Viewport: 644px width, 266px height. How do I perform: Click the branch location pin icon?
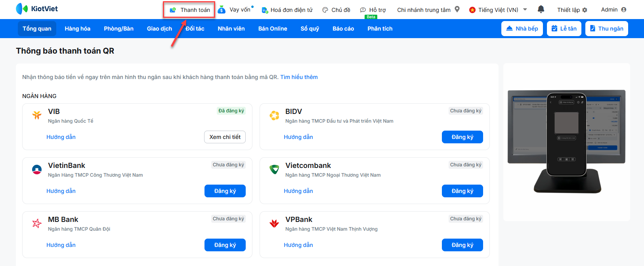click(x=457, y=9)
